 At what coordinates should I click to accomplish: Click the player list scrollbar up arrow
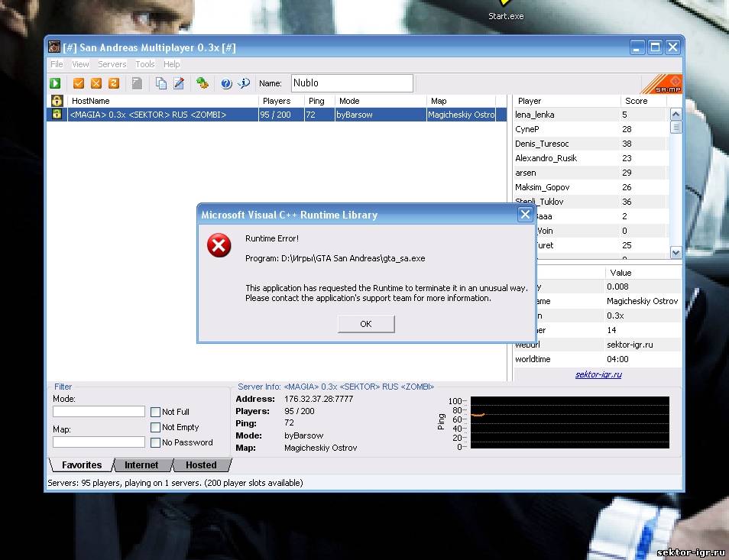point(676,114)
